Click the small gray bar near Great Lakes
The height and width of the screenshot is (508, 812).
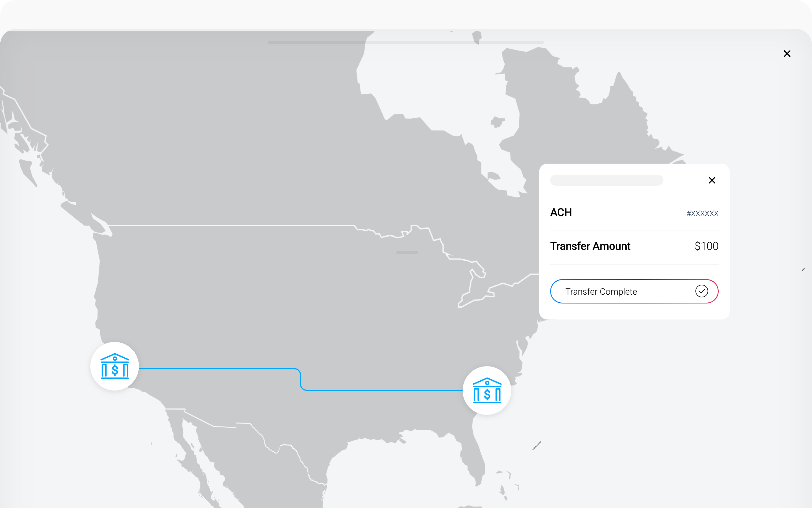407,252
